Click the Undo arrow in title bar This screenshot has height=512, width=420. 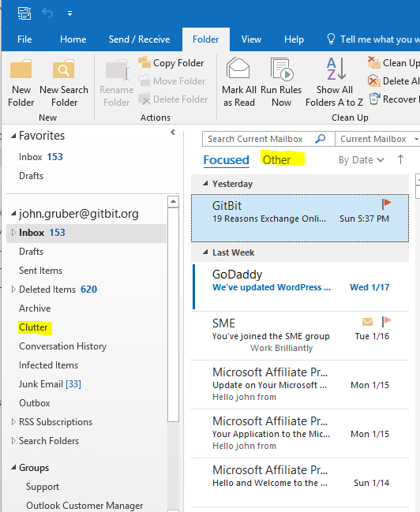click(47, 13)
